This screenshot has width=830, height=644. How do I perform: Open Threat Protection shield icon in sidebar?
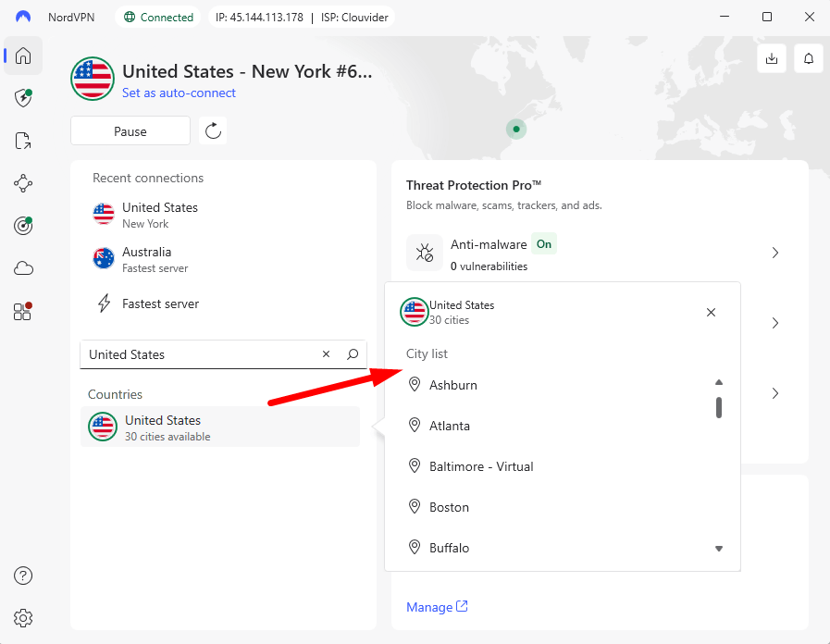(22, 98)
